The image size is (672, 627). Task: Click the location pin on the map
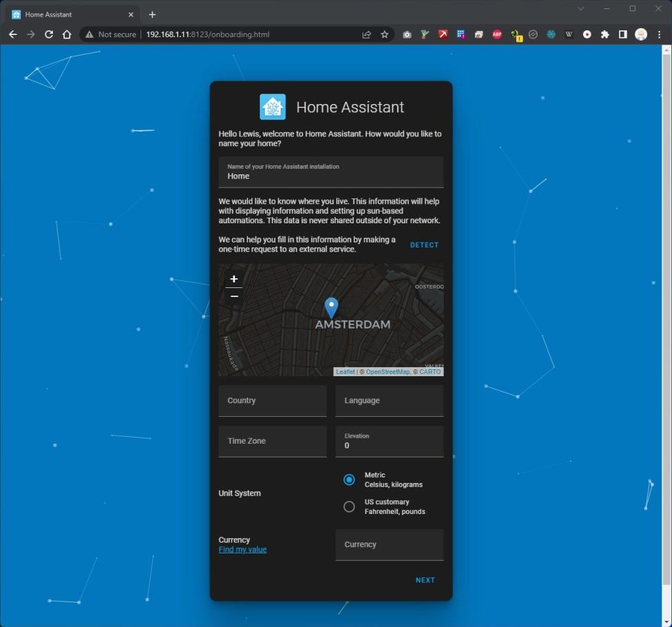coord(332,308)
